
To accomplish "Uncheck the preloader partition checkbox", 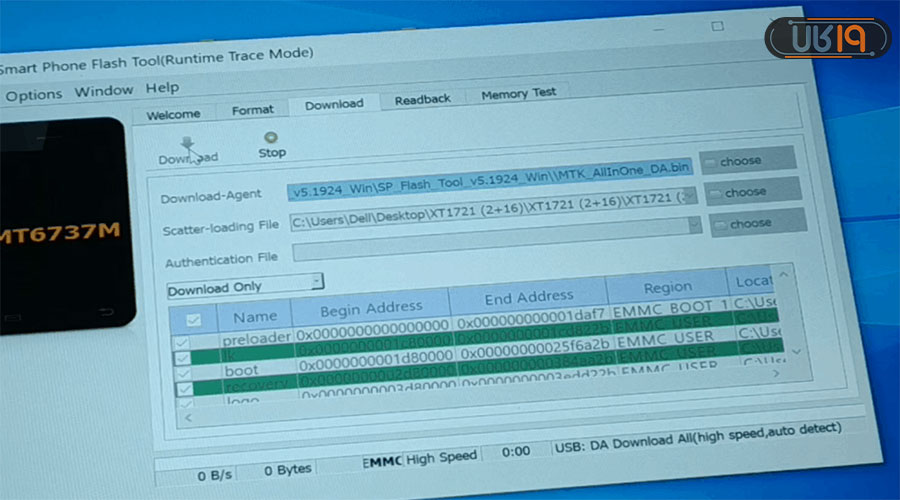I will click(182, 343).
